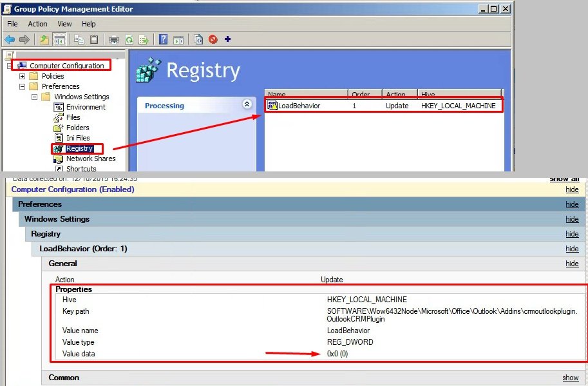The width and height of the screenshot is (588, 386).
Task: Click the show link beside Common
Action: [x=571, y=378]
